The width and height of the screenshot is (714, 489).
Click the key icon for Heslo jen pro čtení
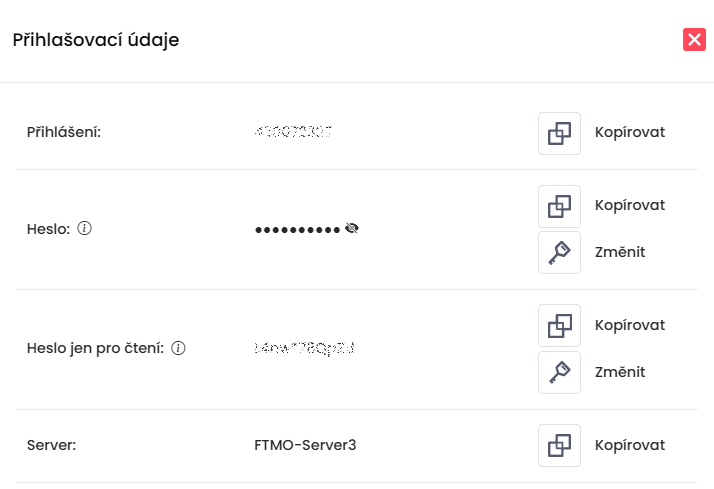[559, 372]
